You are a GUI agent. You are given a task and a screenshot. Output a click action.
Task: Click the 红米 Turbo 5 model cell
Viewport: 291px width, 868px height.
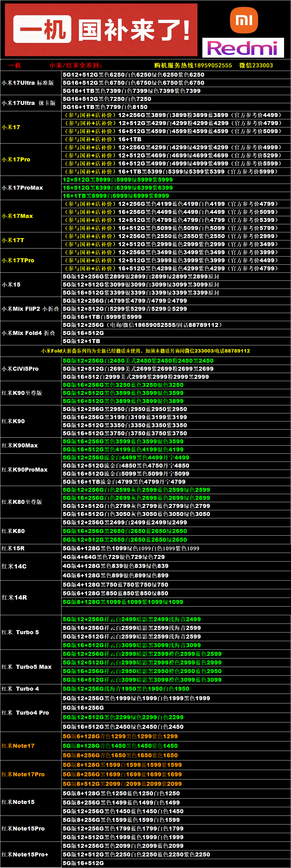point(31,633)
